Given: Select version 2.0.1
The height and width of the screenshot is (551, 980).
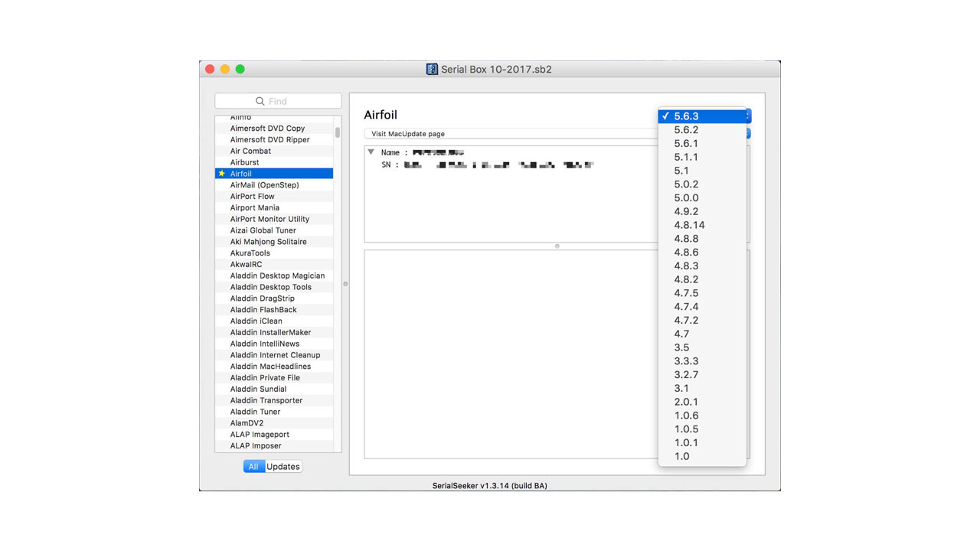Looking at the screenshot, I should coord(702,402).
